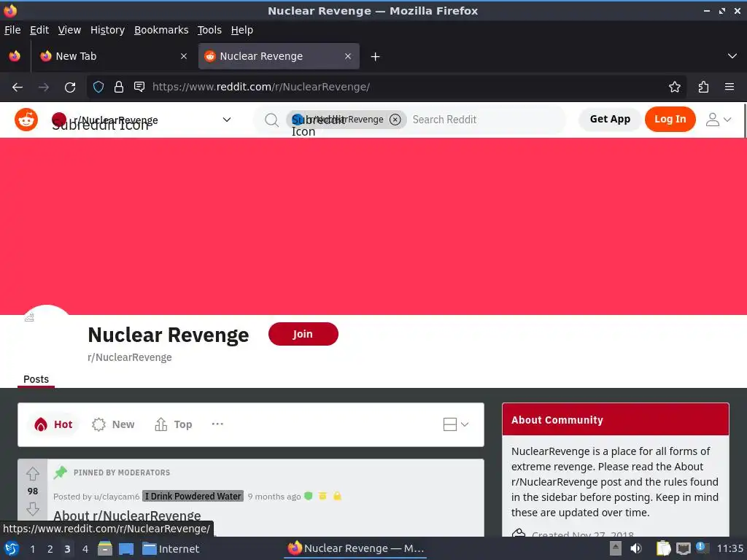Screen dimensions: 747x560
Task: Switch to workspace 1
Action: pyautogui.click(x=32, y=549)
